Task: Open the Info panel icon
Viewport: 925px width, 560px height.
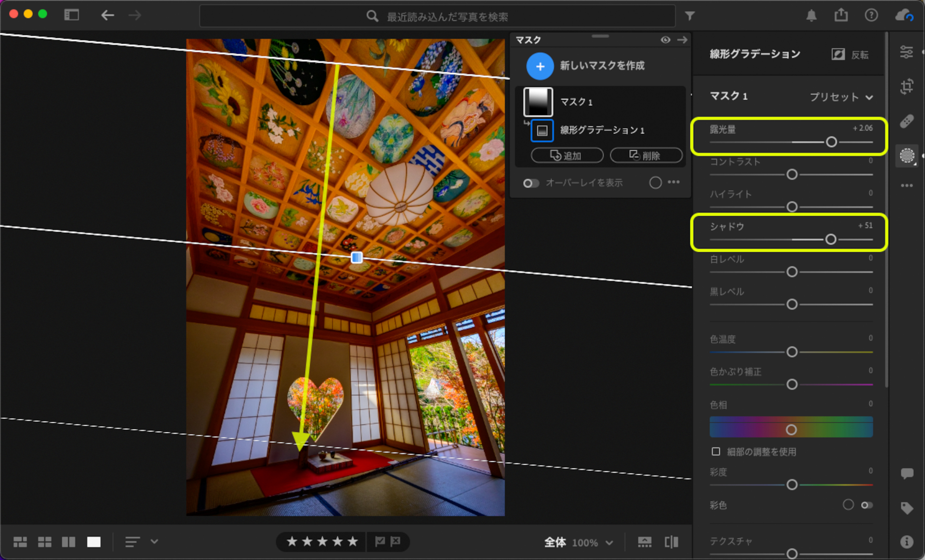Action: coord(907,542)
